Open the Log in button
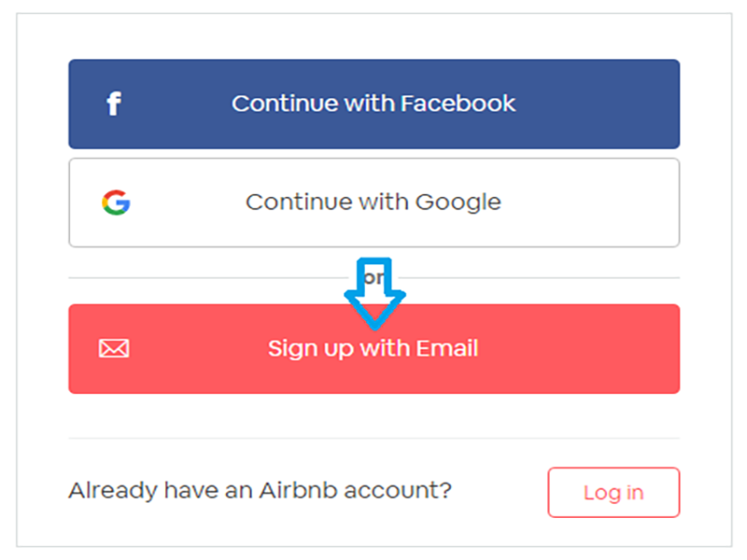 tap(613, 492)
